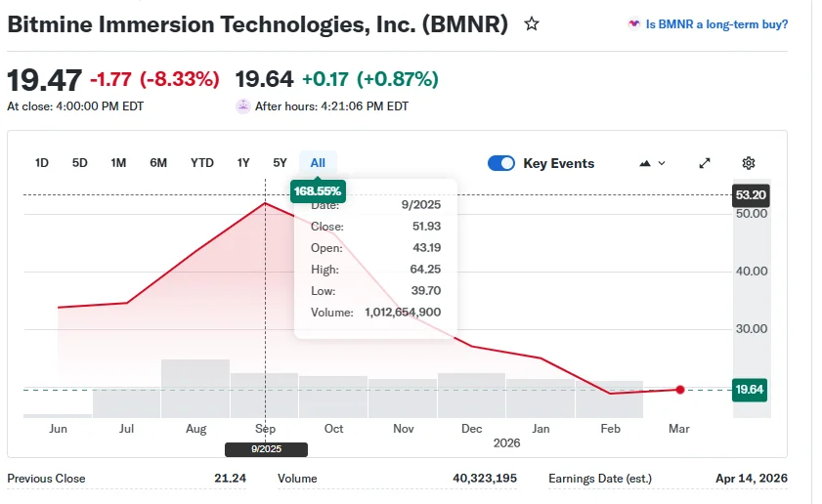
Task: Click the August volume bar
Action: pos(195,389)
